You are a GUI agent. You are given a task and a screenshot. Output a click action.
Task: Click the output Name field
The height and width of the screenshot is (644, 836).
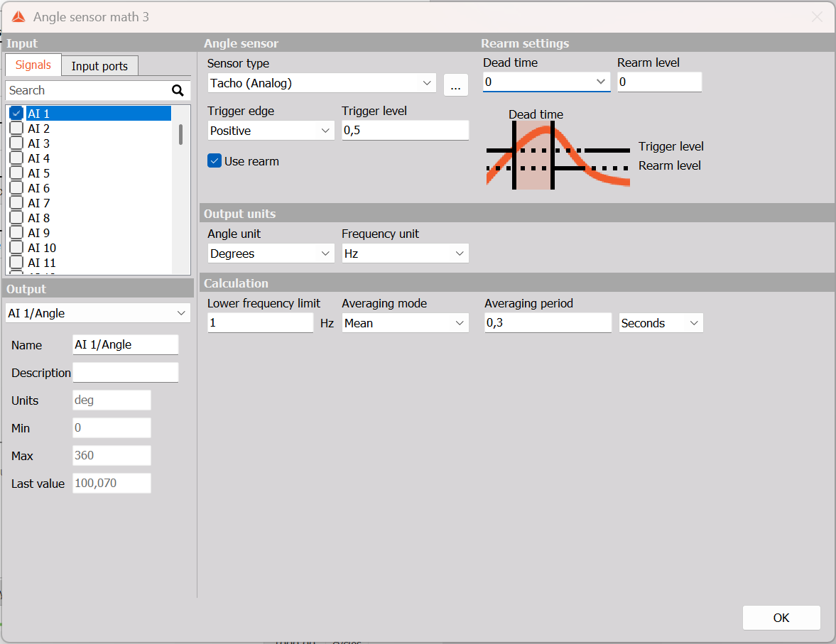pyautogui.click(x=125, y=344)
